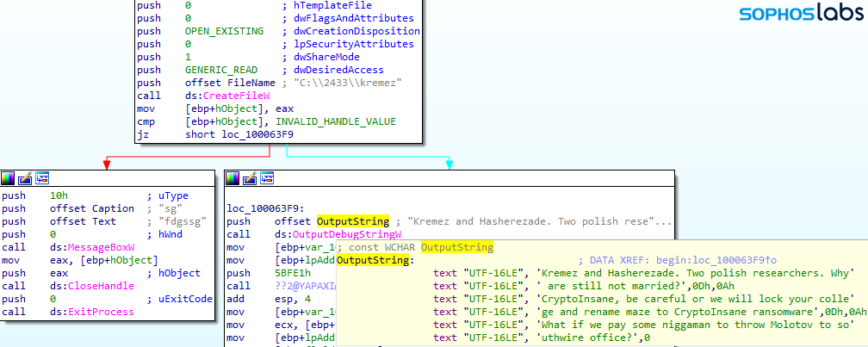This screenshot has height=347, width=868.
Task: Click the ??2@YAPAXI call target
Action: pyautogui.click(x=305, y=286)
